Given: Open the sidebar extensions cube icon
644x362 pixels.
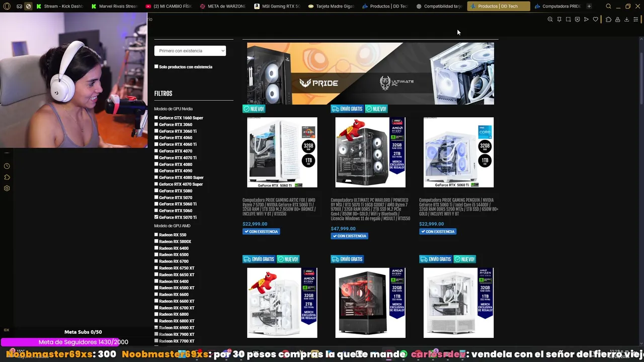Looking at the screenshot, I should tap(7, 177).
